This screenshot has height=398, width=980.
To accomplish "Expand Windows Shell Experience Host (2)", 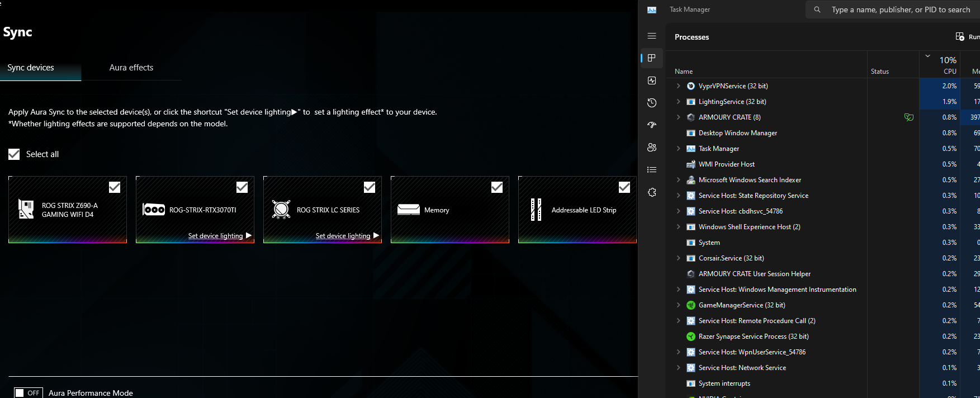I will [x=678, y=227].
